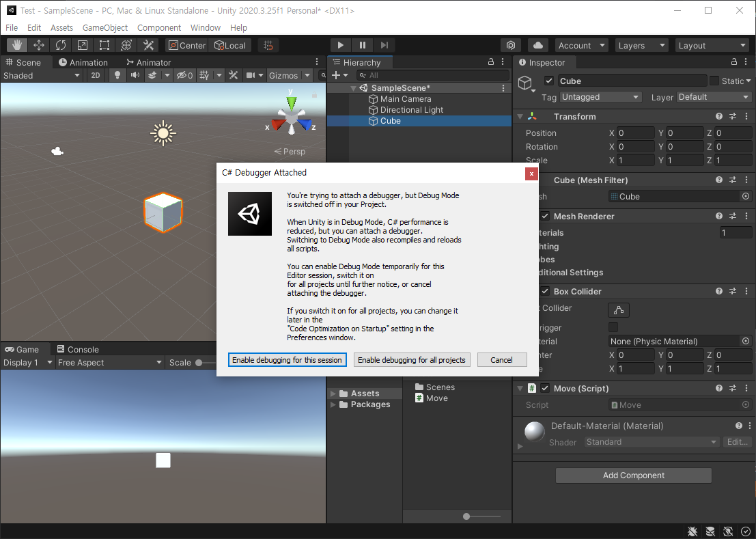Viewport: 756px width, 539px height.
Task: Open the cloud services icon
Action: (538, 45)
